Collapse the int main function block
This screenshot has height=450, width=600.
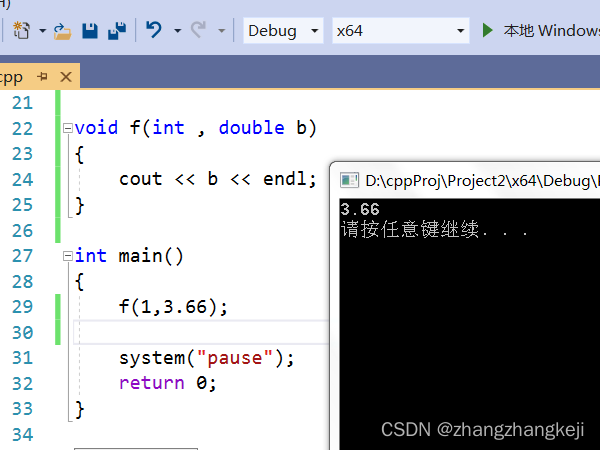68,256
